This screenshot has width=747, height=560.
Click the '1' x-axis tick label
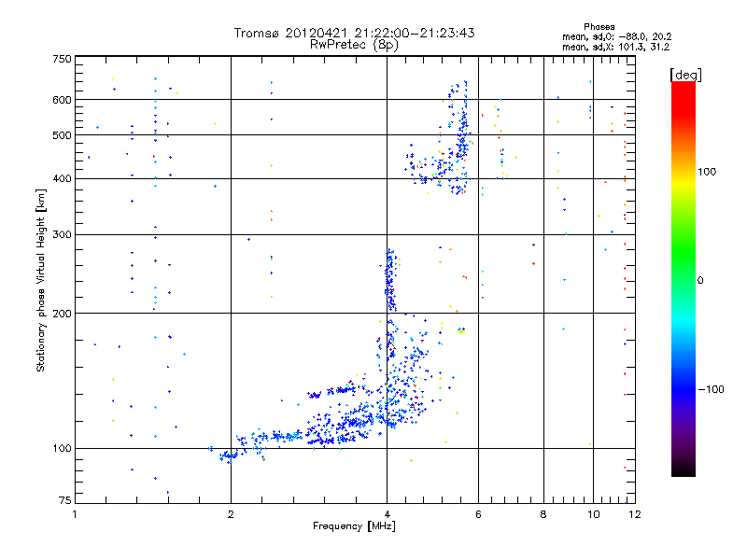pyautogui.click(x=76, y=514)
